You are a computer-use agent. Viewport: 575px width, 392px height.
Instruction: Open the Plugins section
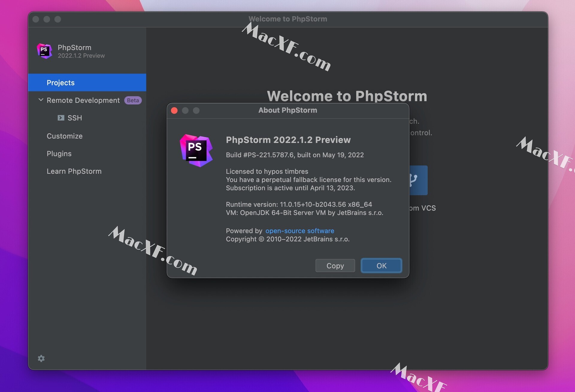pyautogui.click(x=59, y=154)
